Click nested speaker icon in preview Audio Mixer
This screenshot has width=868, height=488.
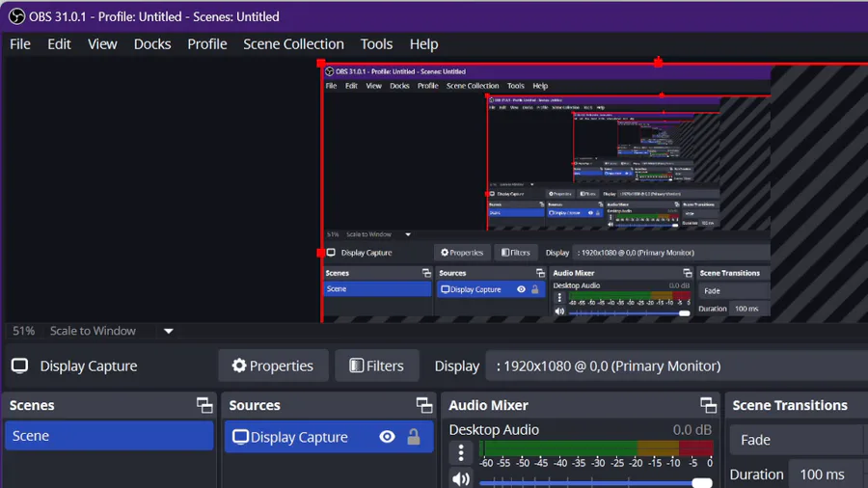[559, 312]
